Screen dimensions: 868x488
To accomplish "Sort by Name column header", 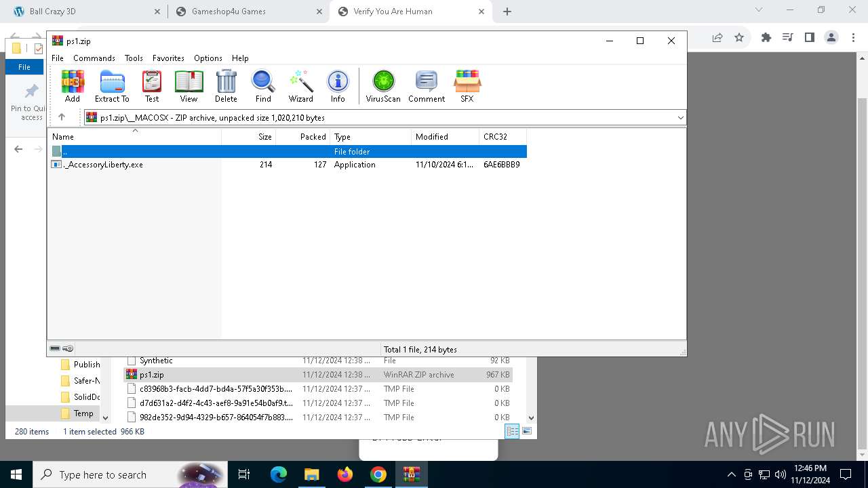I will click(x=134, y=136).
